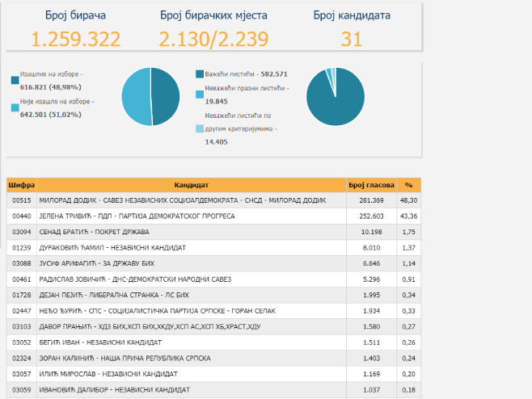This screenshot has width=532, height=399.
Task: Click the dark teal 'Изашлих на изборе' legend square
Action: pyautogui.click(x=15, y=80)
